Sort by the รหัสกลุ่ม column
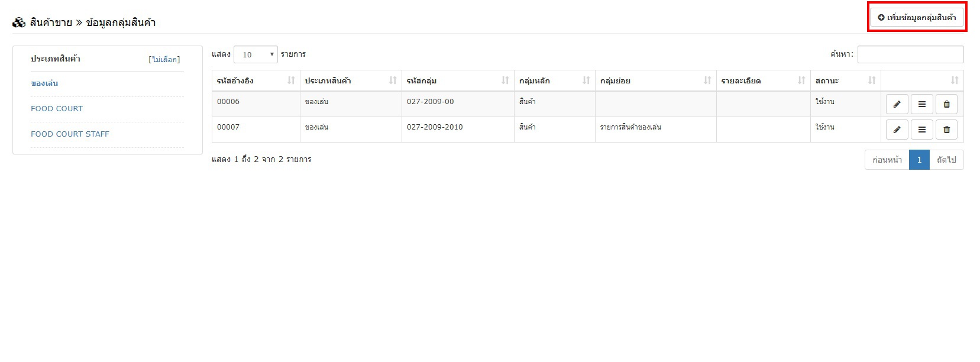Viewport: 980px width, 362px height. pos(458,80)
